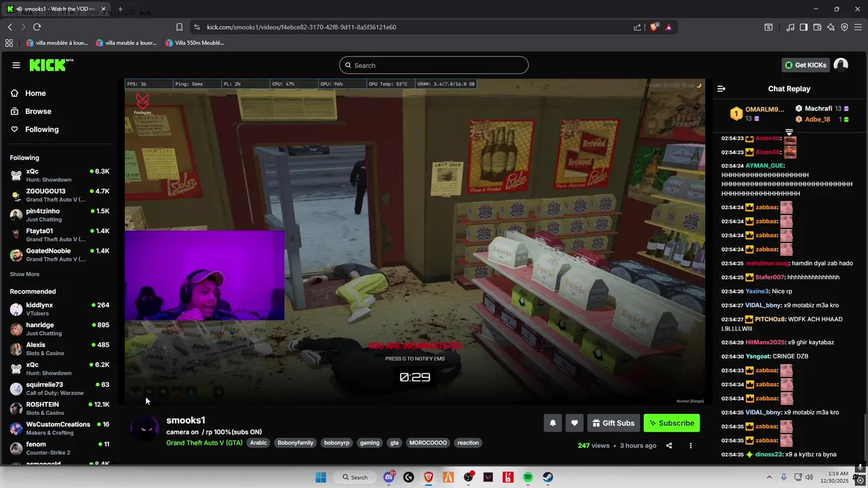Share the VOD using the share icon
868x488 pixels.
point(669,445)
